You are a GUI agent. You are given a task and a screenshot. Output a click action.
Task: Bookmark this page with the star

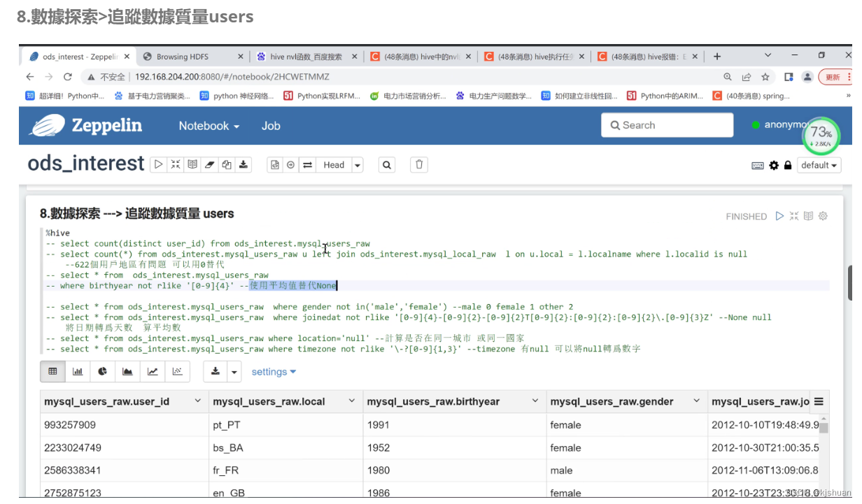pos(765,77)
